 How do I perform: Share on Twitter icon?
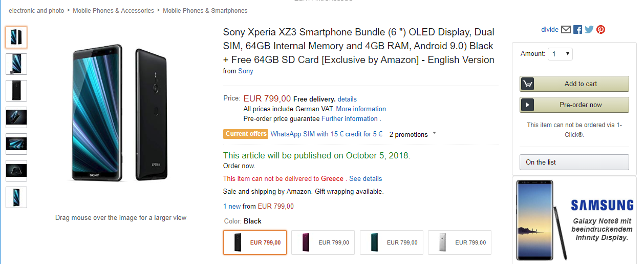click(x=589, y=30)
